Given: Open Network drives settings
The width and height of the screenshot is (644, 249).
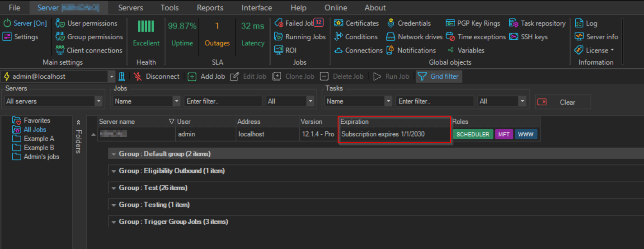Looking at the screenshot, I should pyautogui.click(x=414, y=37).
